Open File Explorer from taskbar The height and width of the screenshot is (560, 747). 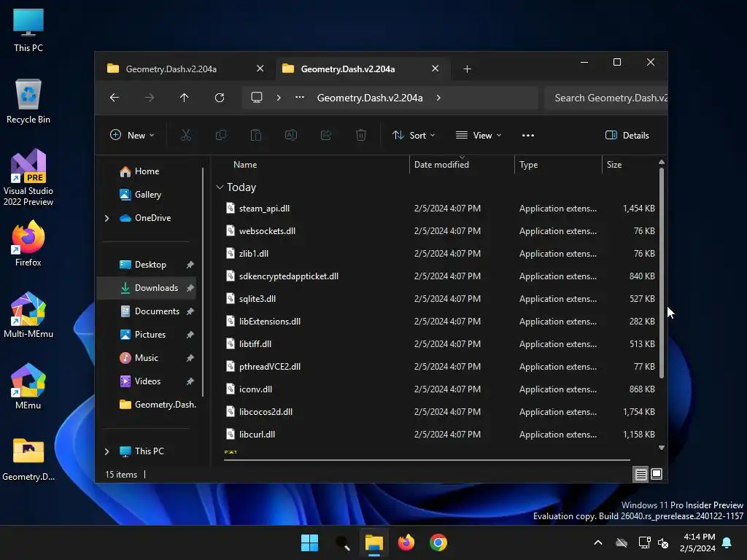coord(374,542)
